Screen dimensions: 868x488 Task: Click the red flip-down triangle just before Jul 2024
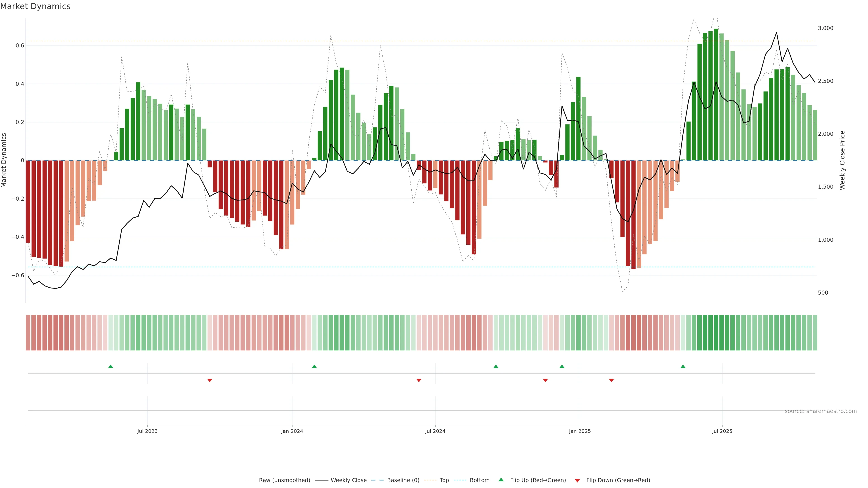click(x=419, y=380)
